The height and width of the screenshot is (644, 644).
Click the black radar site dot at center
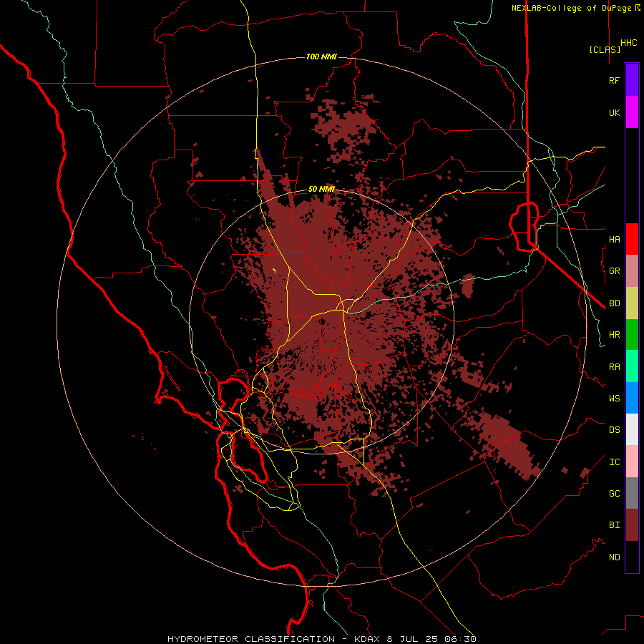(x=323, y=321)
